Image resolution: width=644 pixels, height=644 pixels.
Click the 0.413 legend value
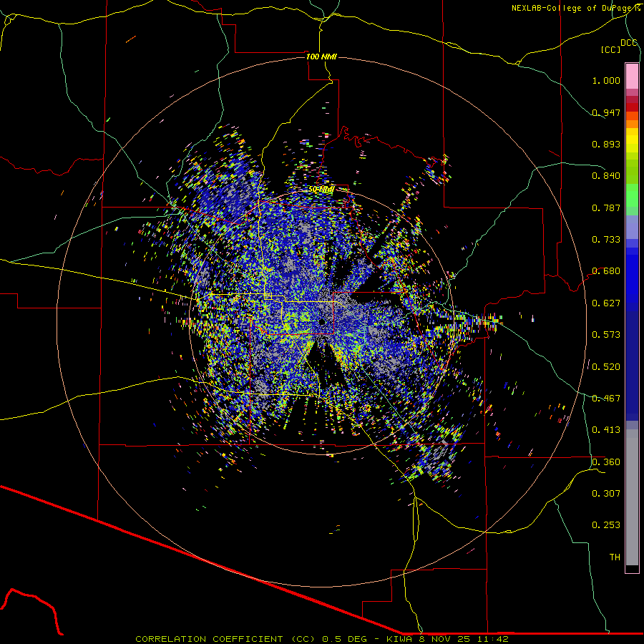point(606,430)
